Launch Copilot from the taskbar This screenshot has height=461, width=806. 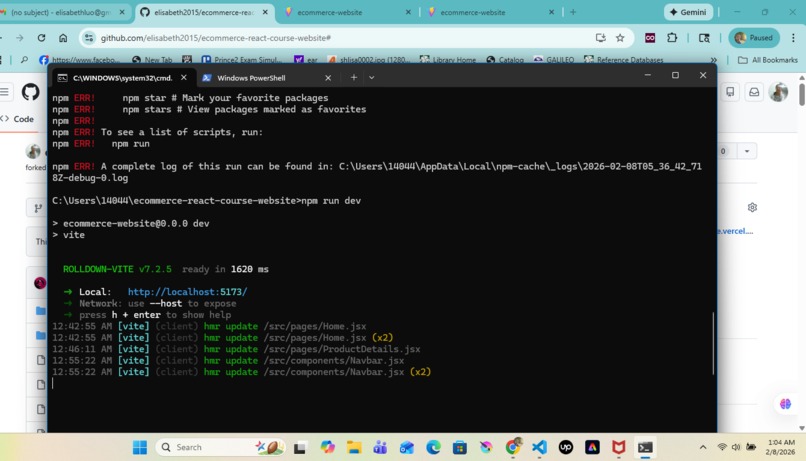(x=327, y=447)
